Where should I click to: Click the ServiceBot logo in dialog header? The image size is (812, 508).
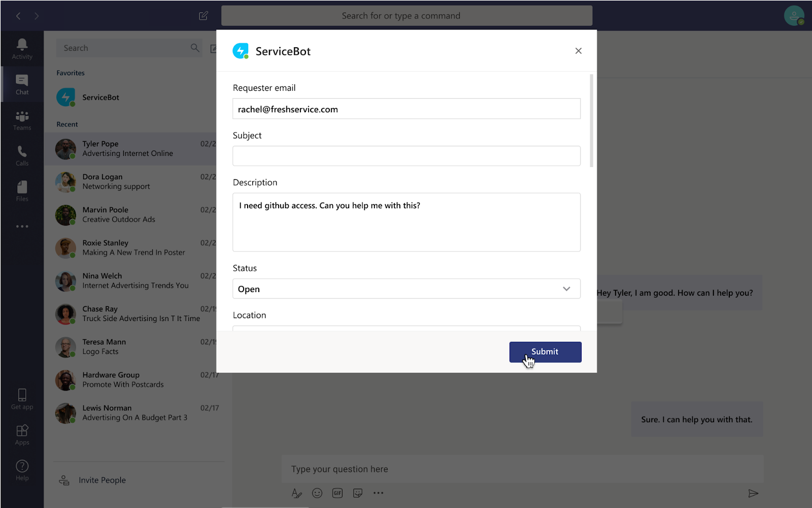[x=241, y=51]
